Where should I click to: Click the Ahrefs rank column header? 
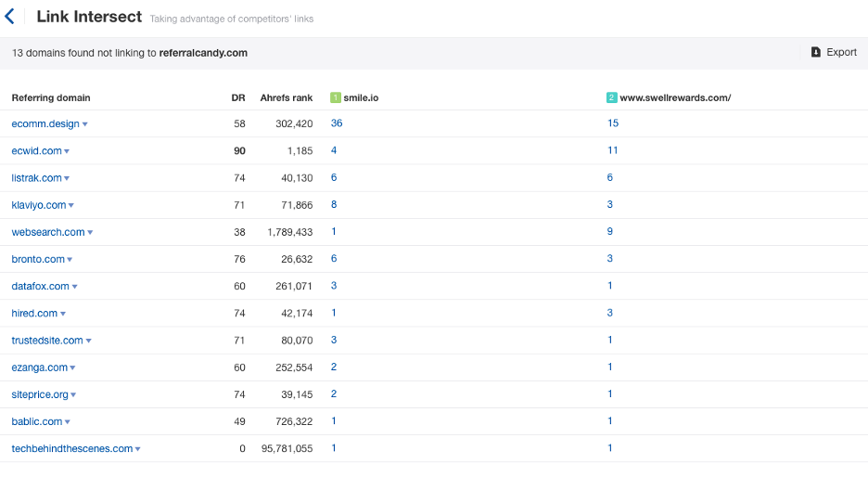287,97
